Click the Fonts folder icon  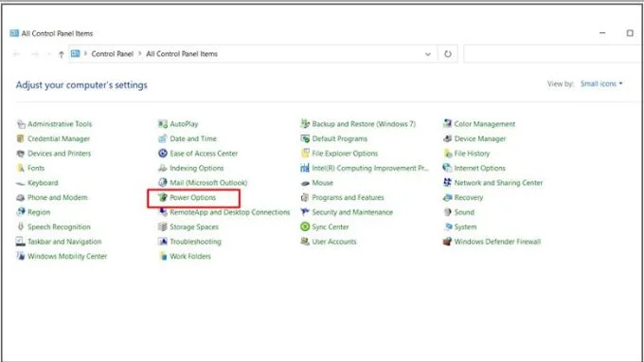21,168
